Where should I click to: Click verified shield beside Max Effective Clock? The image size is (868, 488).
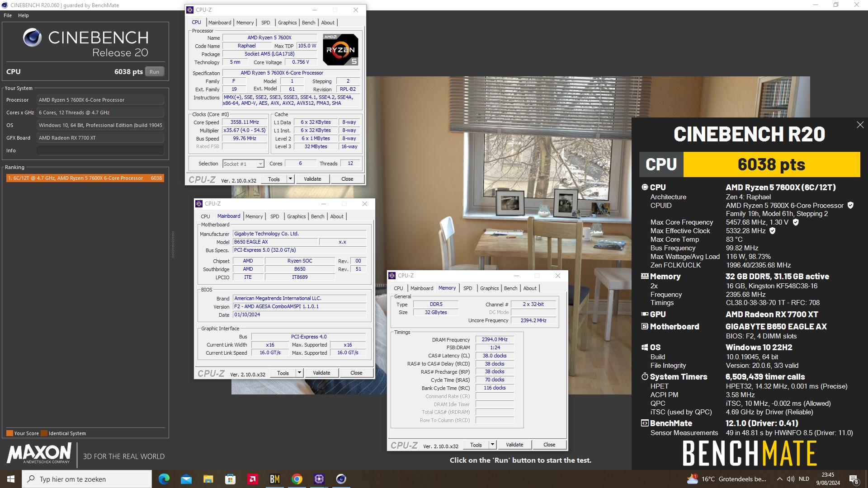[773, 231]
